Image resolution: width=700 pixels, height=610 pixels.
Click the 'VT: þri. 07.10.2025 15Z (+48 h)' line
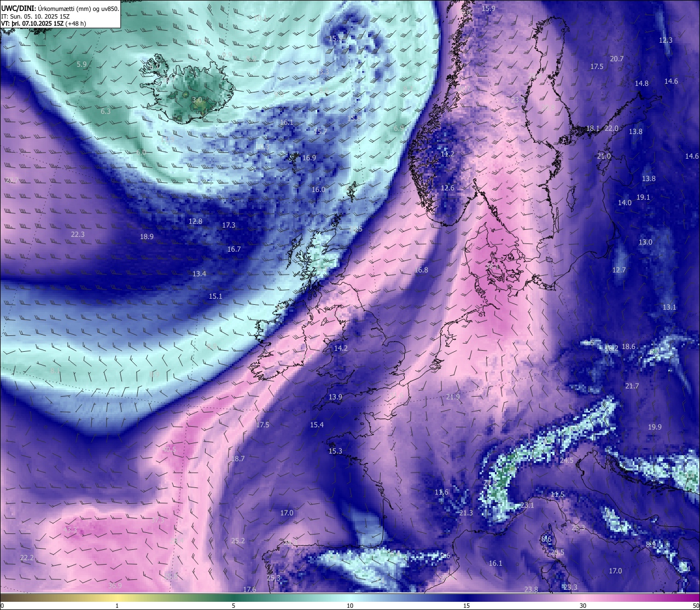click(x=44, y=24)
